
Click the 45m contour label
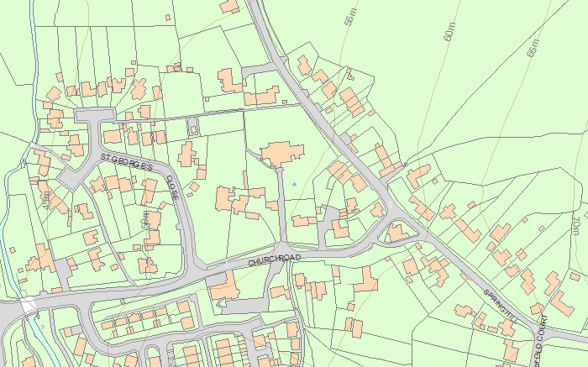pos(46,200)
